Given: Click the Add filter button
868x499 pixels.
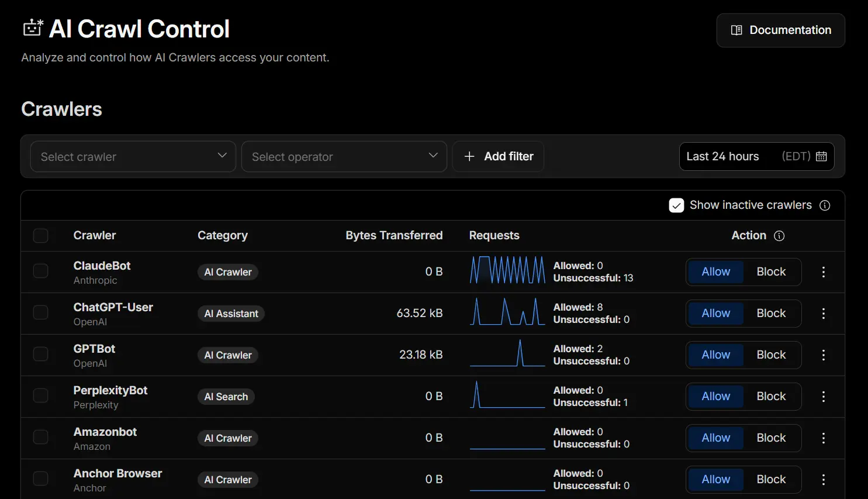Looking at the screenshot, I should click(x=498, y=156).
